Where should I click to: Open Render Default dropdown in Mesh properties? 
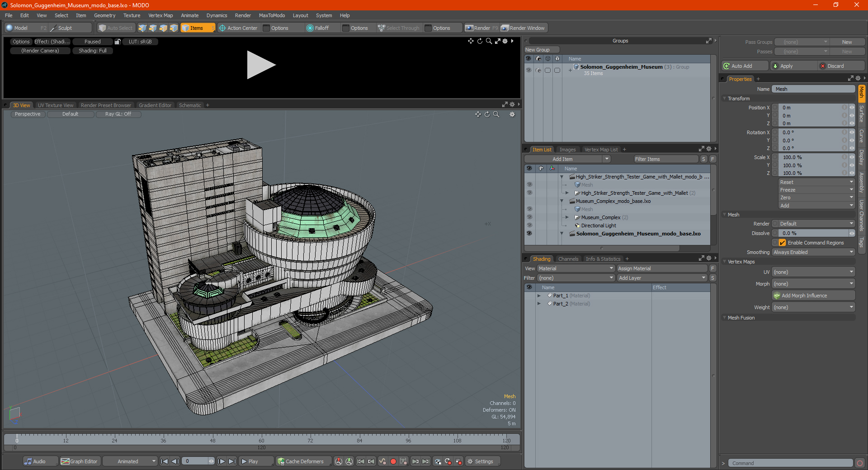813,224
